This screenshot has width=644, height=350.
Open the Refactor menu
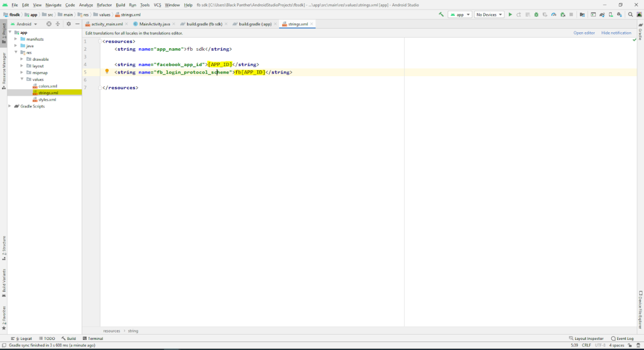104,5
